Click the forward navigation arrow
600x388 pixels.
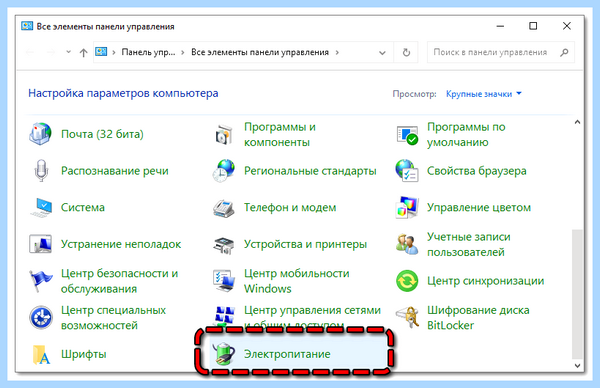coord(51,52)
